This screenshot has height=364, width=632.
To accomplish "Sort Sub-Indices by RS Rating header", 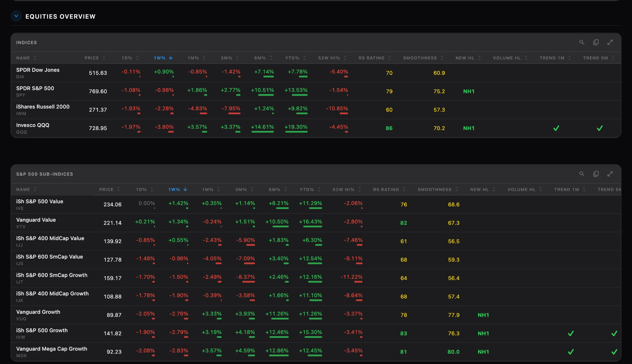I will coord(390,189).
